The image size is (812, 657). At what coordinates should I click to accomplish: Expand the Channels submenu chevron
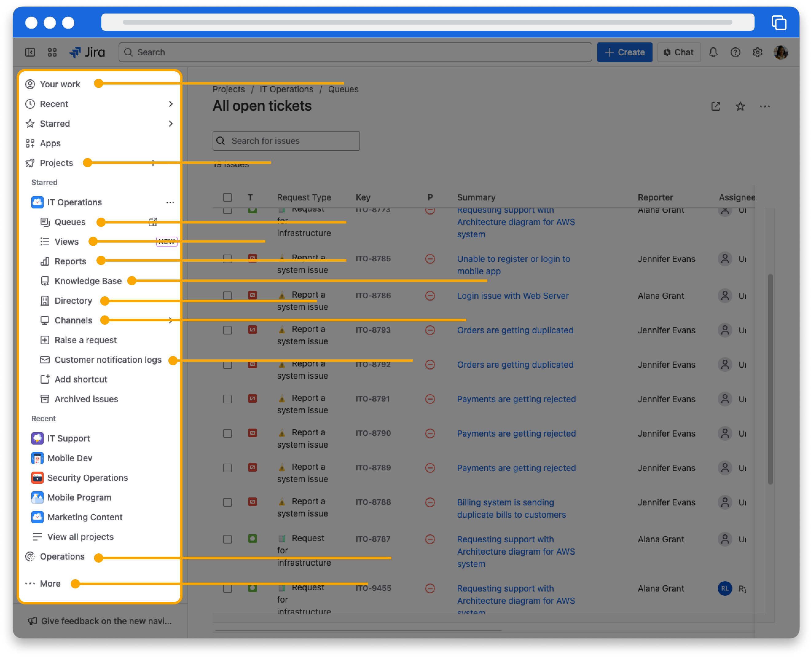171,320
